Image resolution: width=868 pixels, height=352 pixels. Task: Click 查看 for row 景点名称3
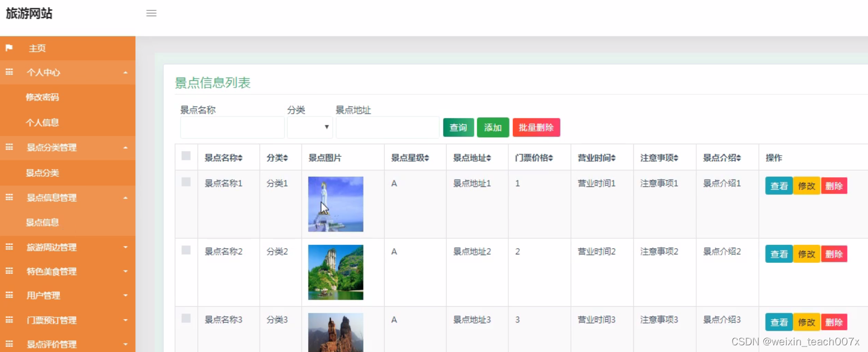pos(779,322)
